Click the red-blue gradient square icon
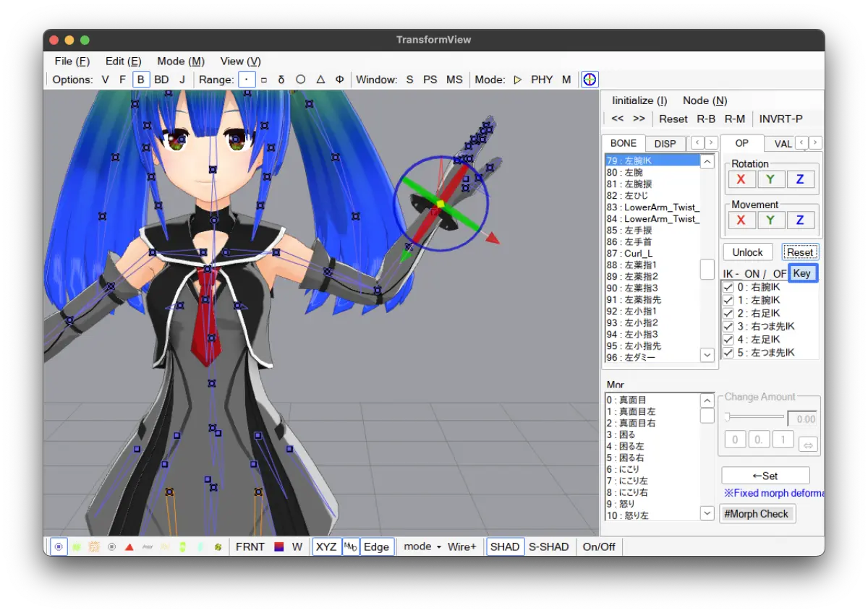868x613 pixels. point(279,546)
